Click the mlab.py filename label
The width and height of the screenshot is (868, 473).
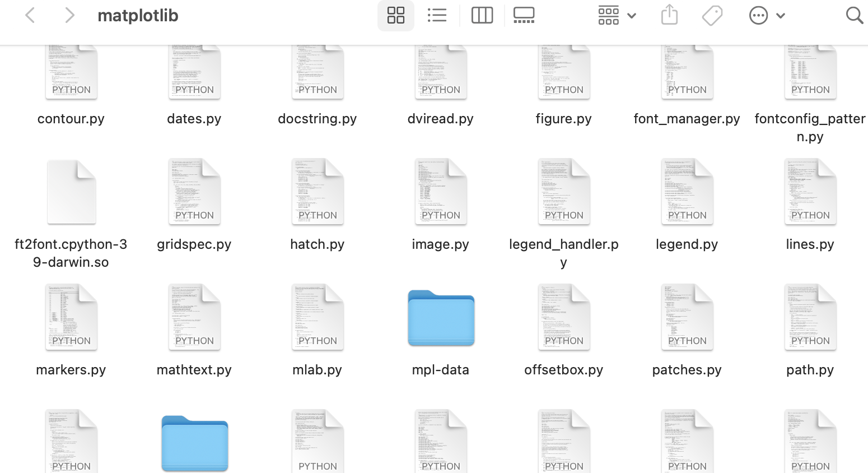318,370
